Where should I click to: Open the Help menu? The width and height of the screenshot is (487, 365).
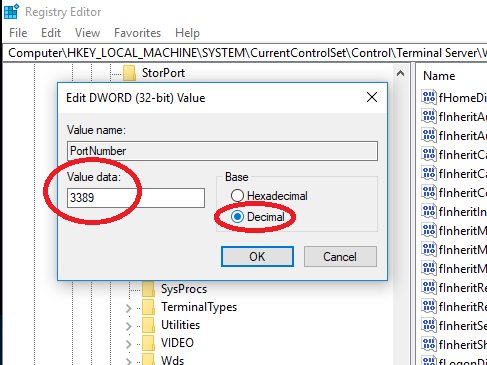[x=187, y=33]
